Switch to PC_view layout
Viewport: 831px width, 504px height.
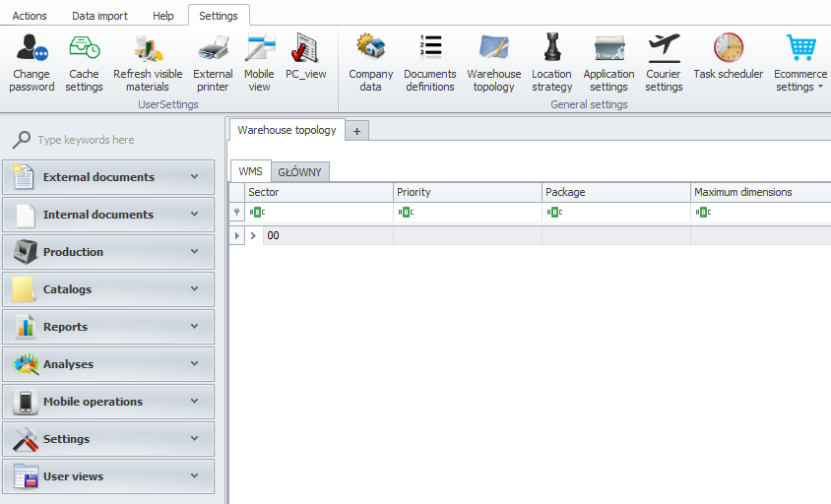click(x=306, y=57)
